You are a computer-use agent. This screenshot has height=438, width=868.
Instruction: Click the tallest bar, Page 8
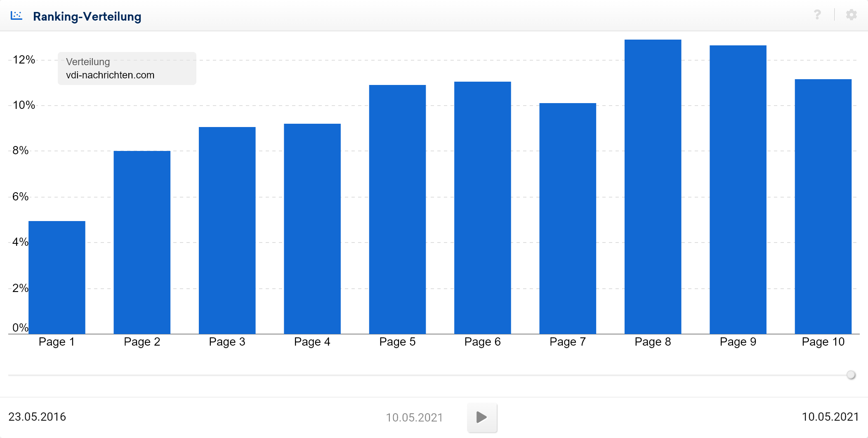653,187
